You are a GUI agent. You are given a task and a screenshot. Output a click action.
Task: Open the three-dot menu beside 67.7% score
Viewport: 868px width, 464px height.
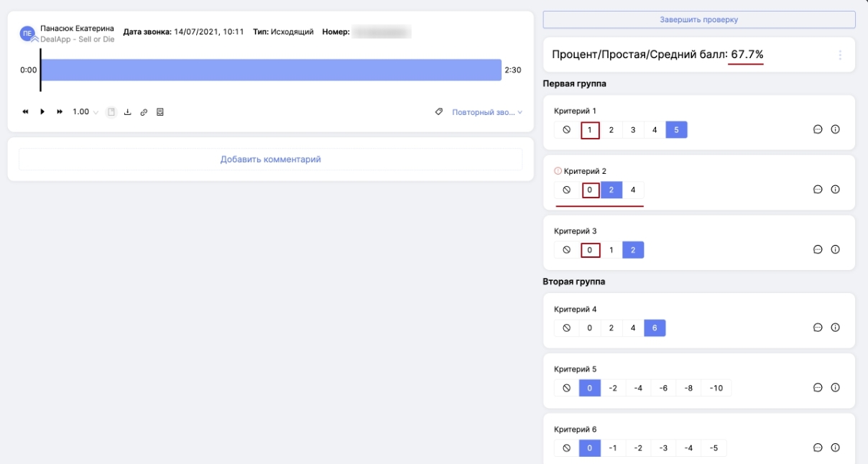click(840, 55)
